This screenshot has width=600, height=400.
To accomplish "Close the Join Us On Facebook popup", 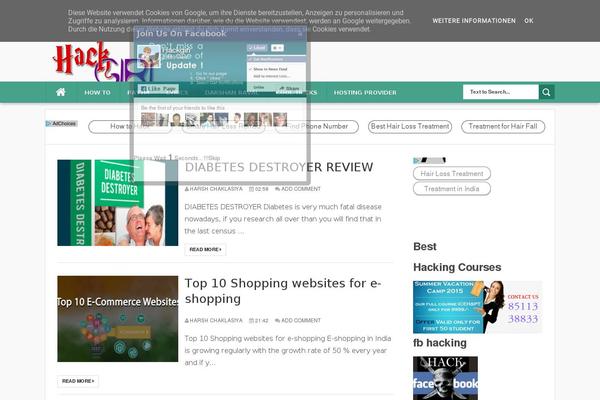I will (x=300, y=34).
